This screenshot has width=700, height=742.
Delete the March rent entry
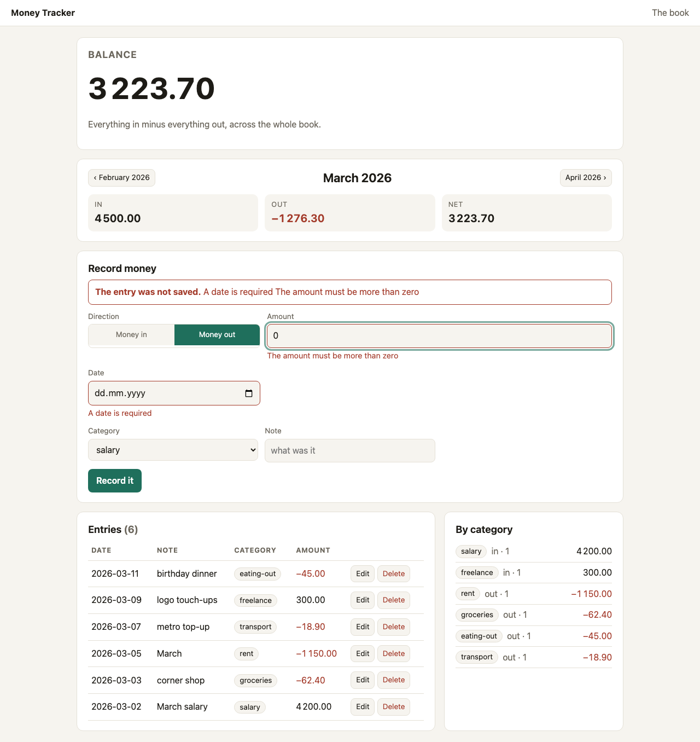(x=394, y=653)
